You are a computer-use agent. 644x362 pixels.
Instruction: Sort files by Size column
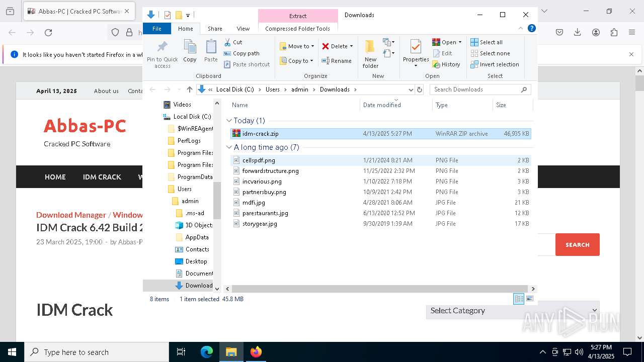click(512, 105)
